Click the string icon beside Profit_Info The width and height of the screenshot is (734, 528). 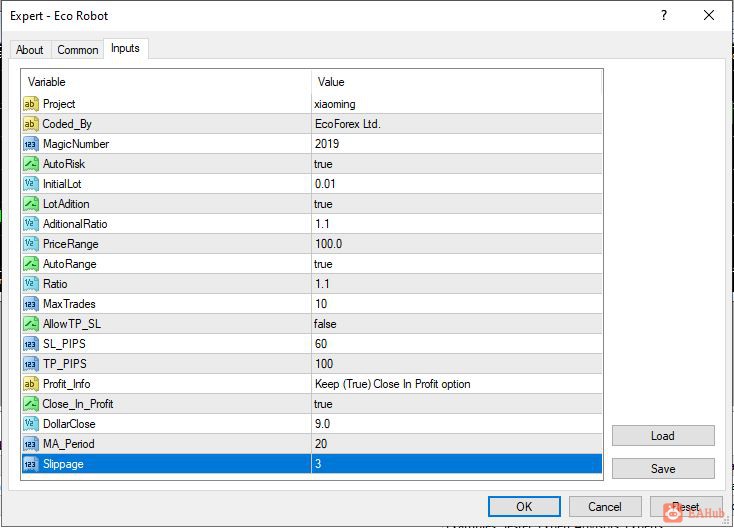click(x=30, y=384)
